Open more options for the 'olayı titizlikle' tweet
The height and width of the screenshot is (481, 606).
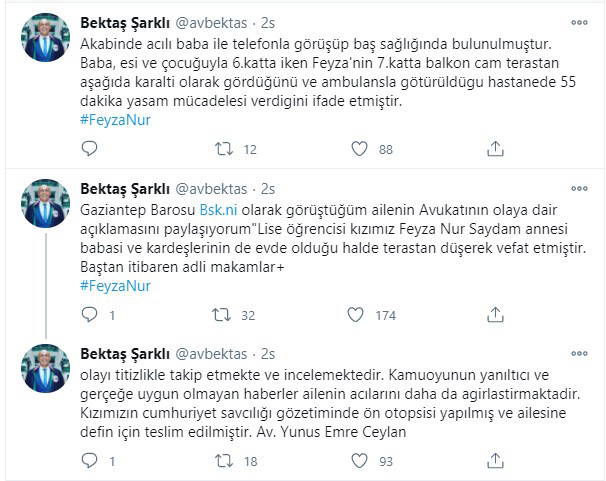[578, 353]
